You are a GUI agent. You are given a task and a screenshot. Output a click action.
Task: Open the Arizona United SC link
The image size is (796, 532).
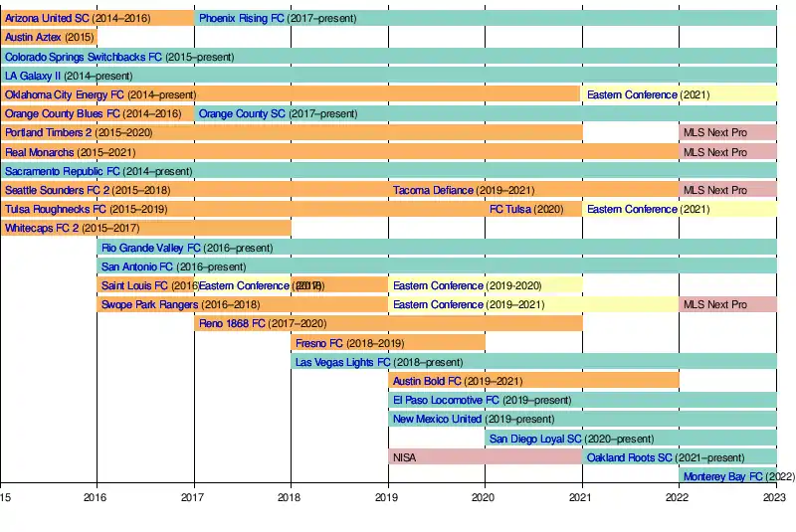coord(46,18)
